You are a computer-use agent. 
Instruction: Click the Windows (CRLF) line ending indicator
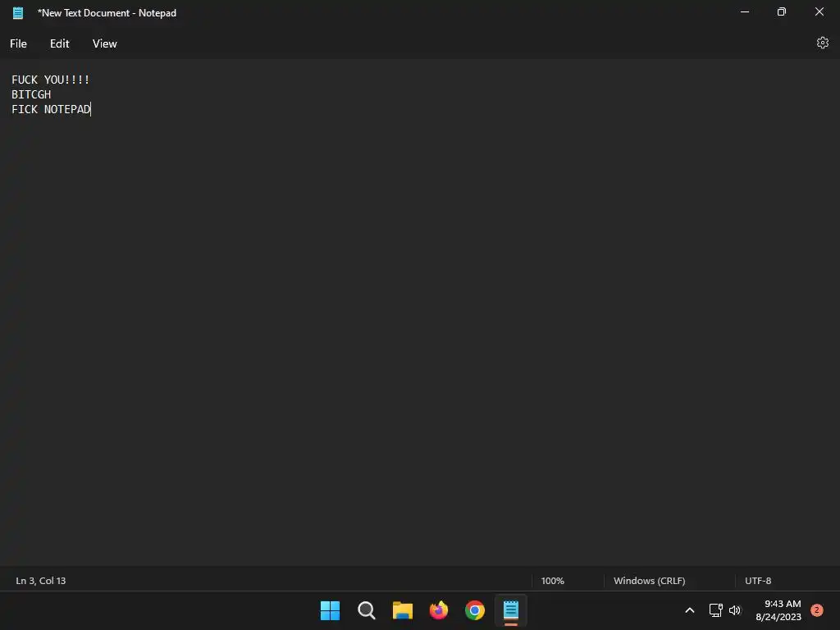(650, 581)
